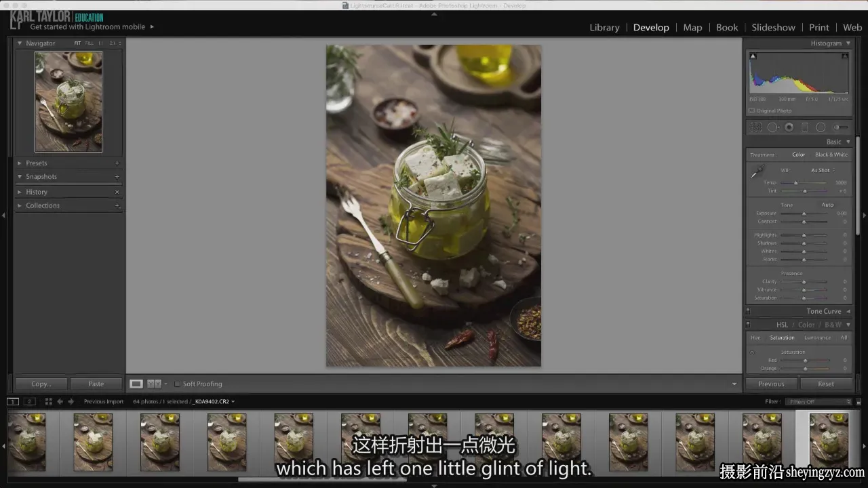Screen dimensions: 868x488
Task: Select the Red Eye Correction tool
Action: tap(789, 127)
